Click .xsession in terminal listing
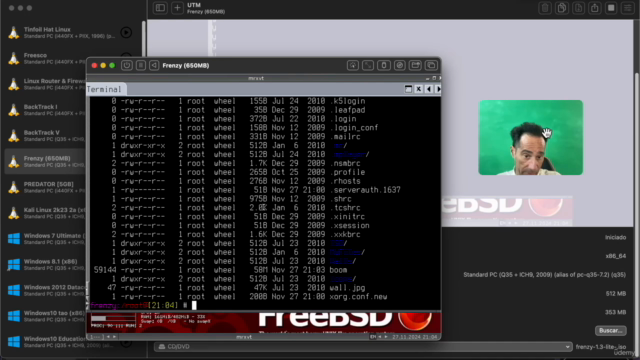Screen dimensions: 640x360 (349, 225)
